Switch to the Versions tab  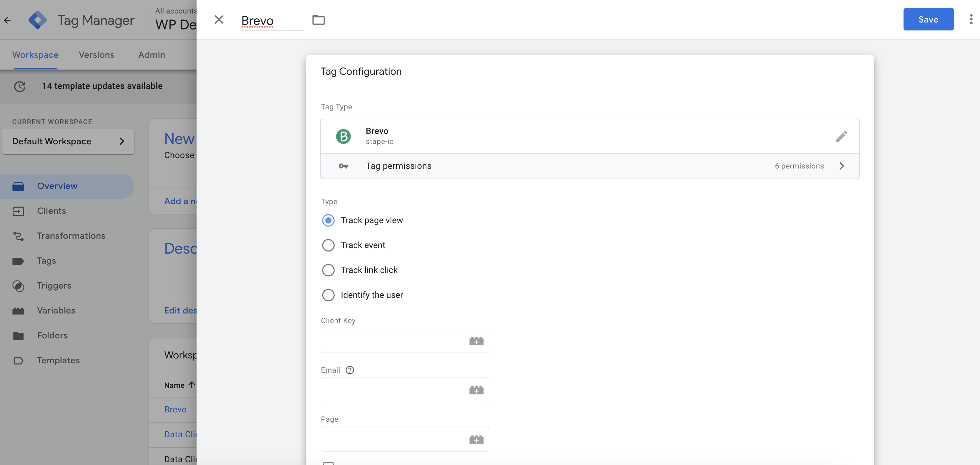click(x=96, y=54)
